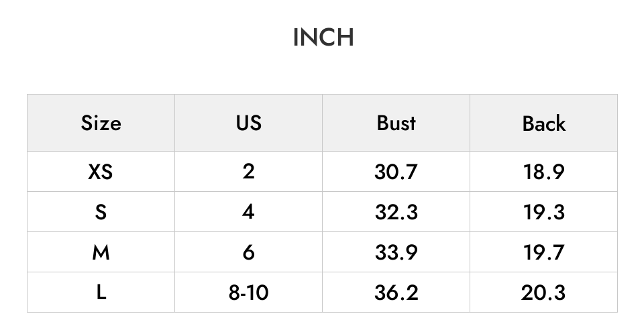Click the US size 6 cell
Screen dimensions: 644x322
[x=248, y=252]
